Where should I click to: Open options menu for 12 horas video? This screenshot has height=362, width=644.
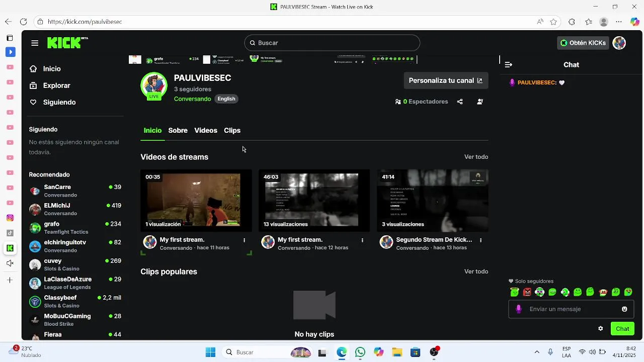click(x=362, y=240)
